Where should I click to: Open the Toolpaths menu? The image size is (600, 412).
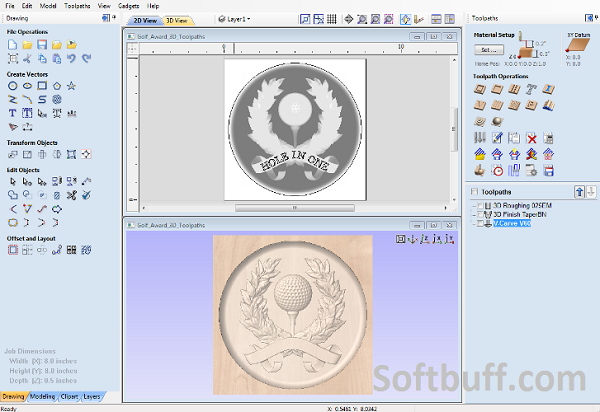coord(77,6)
